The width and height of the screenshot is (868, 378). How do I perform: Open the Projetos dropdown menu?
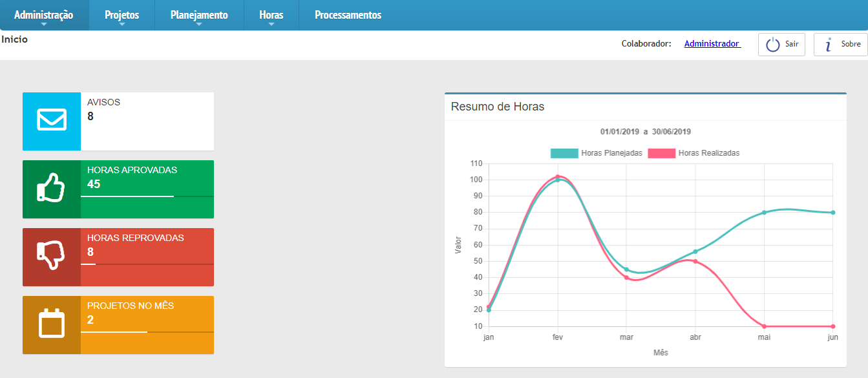pos(122,16)
